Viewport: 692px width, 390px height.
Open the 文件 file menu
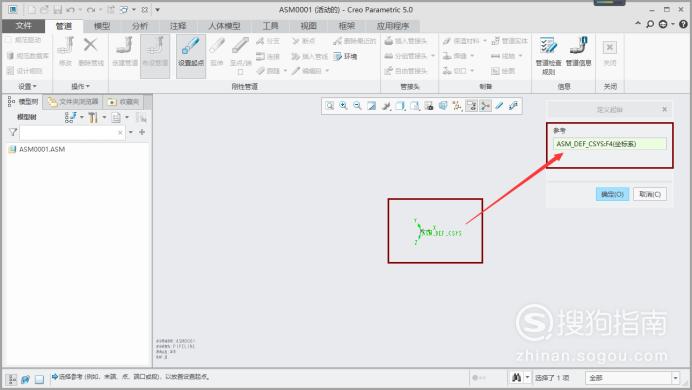23,26
